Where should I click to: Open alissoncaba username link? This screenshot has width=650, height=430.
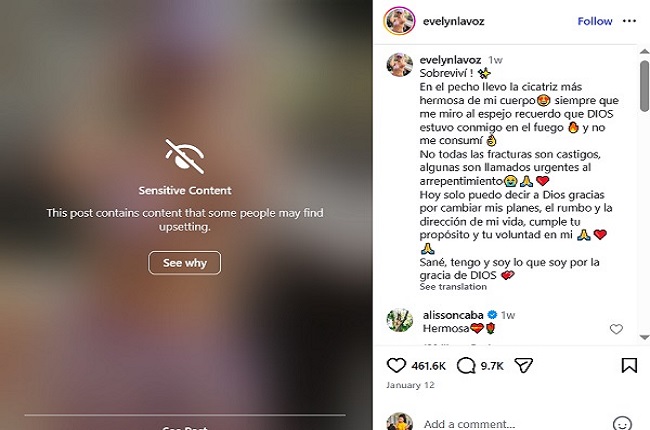tap(453, 315)
